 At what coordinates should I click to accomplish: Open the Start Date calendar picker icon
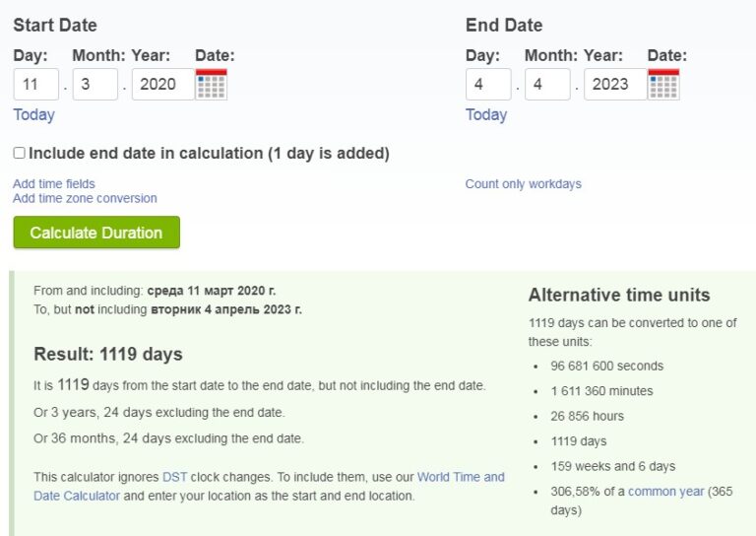(212, 85)
